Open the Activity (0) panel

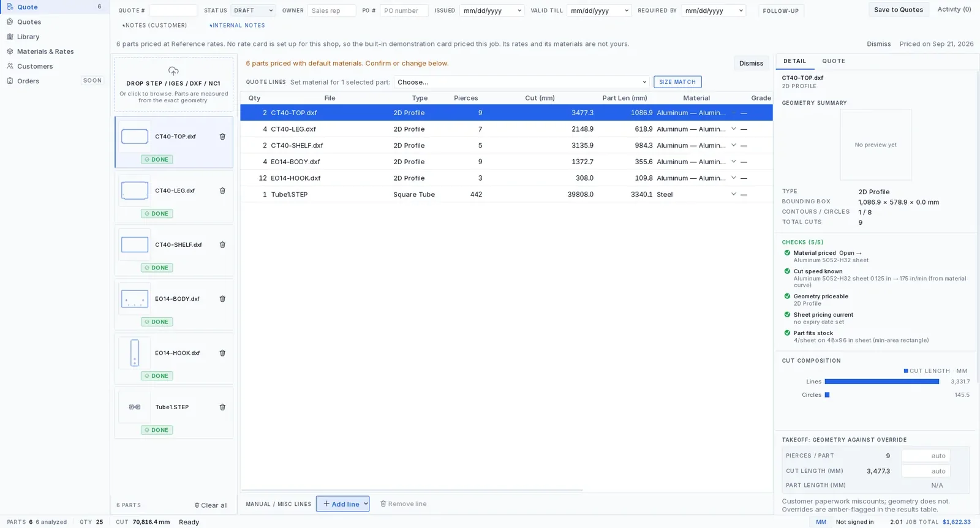(954, 9)
